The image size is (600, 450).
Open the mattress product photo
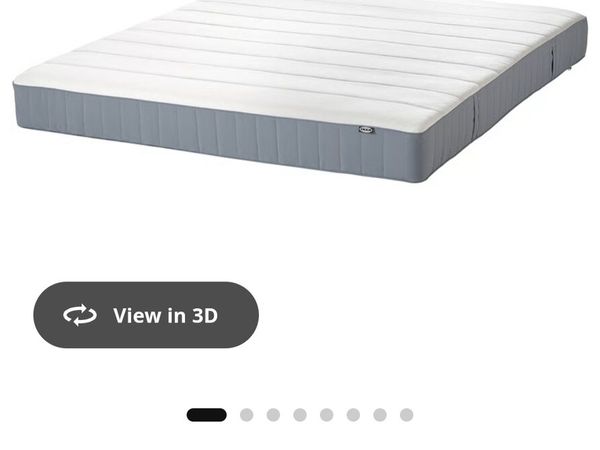300,91
